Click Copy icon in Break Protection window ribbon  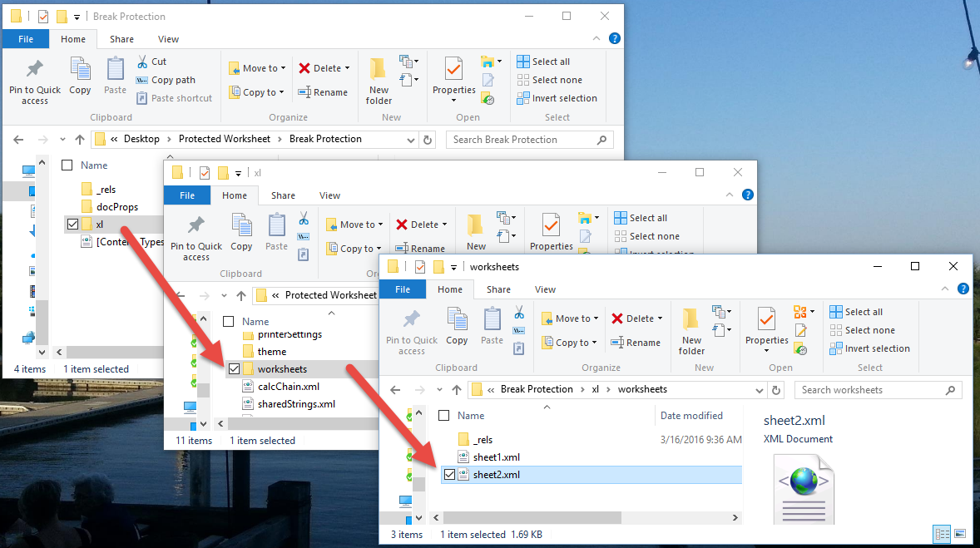pyautogui.click(x=80, y=77)
